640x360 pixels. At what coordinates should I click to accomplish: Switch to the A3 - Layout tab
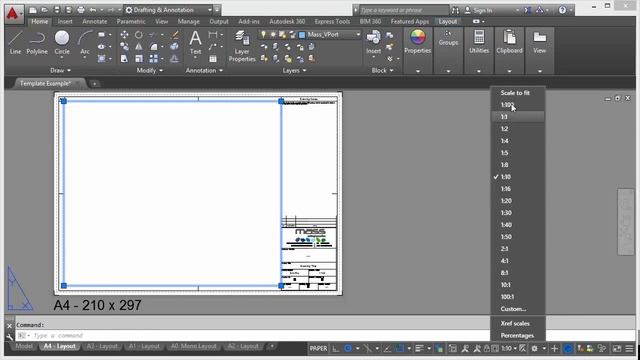click(102, 346)
